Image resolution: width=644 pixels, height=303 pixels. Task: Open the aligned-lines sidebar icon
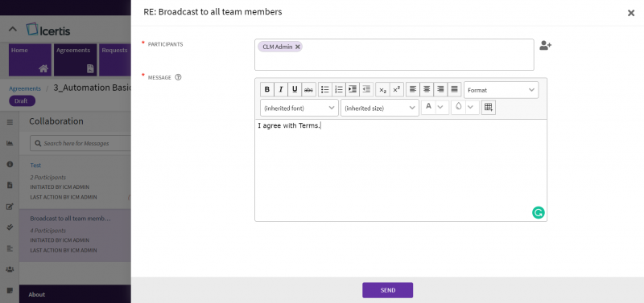tap(10, 248)
